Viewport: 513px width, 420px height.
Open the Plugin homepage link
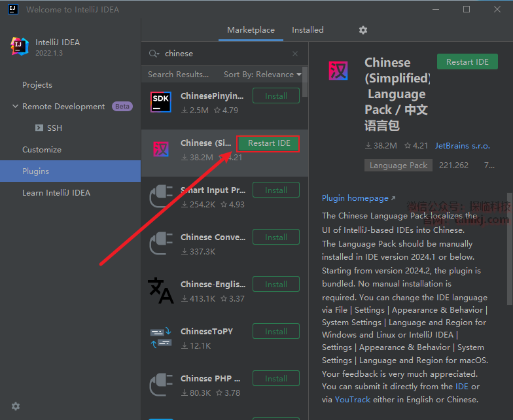[359, 198]
